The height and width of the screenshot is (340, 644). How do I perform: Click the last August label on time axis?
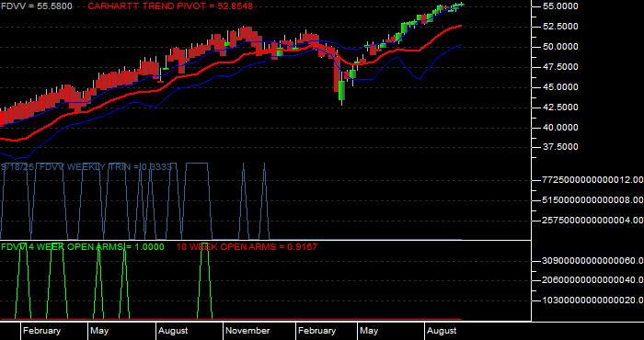click(442, 331)
